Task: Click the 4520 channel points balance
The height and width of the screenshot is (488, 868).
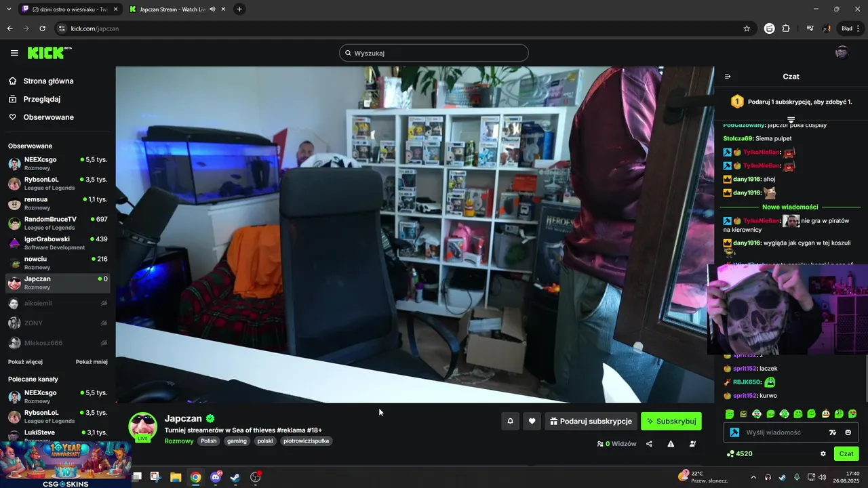Action: click(x=739, y=454)
